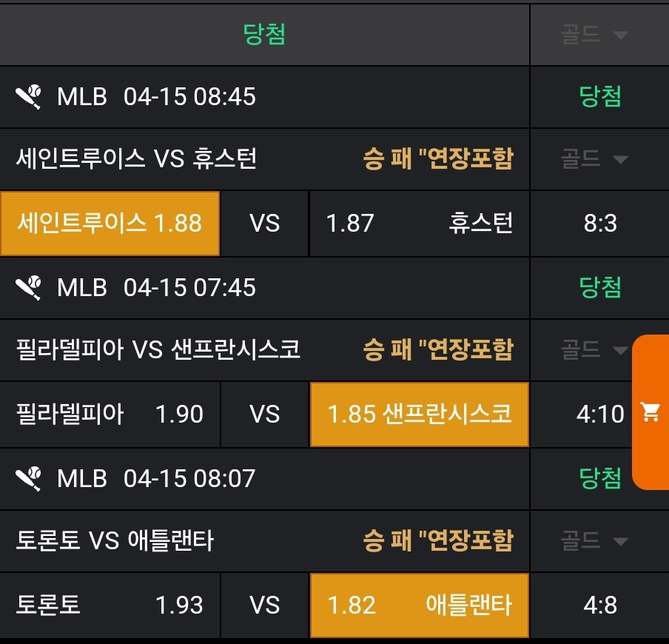Open 골드 dropdown for 필라델피아 VS 샌프란시스코
This screenshot has height=644, width=669.
click(595, 349)
